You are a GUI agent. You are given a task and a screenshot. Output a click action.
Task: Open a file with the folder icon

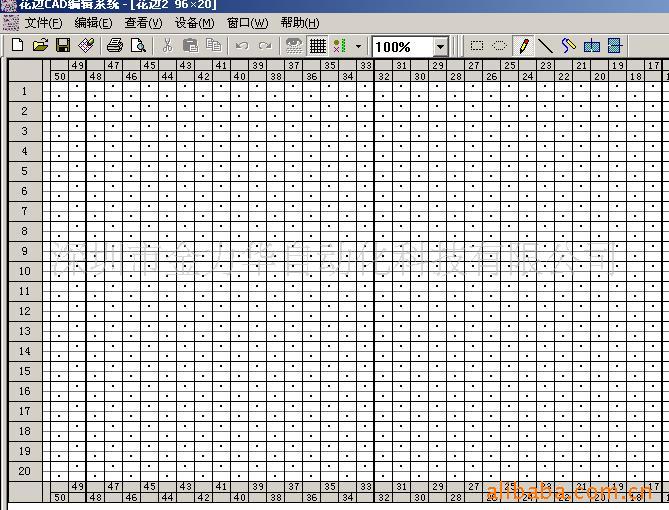[x=41, y=45]
